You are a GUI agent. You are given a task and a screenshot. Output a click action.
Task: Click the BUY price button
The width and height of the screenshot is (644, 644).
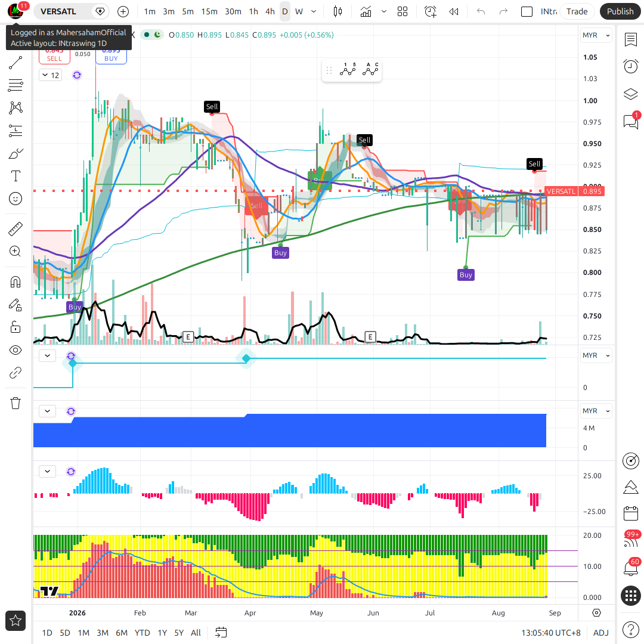tap(111, 56)
